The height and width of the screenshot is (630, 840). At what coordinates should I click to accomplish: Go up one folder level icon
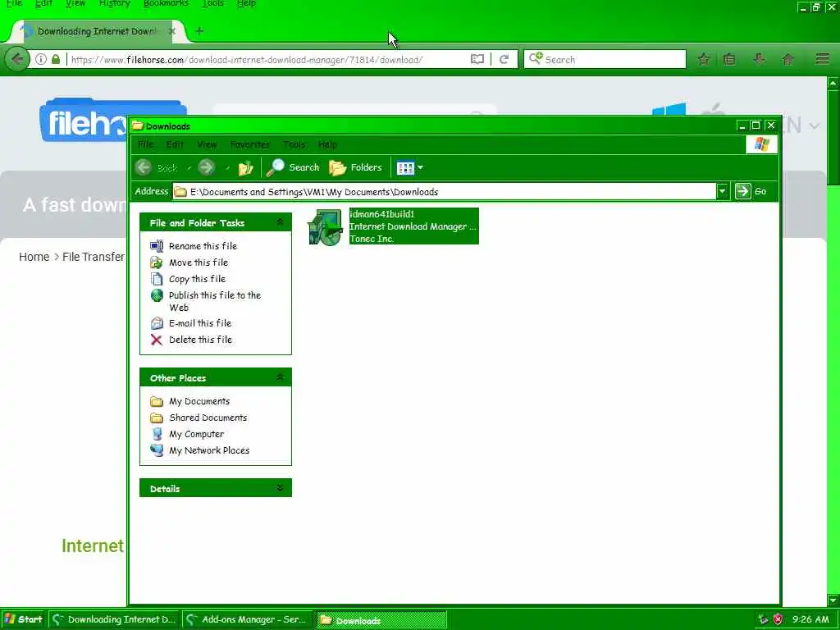click(245, 168)
